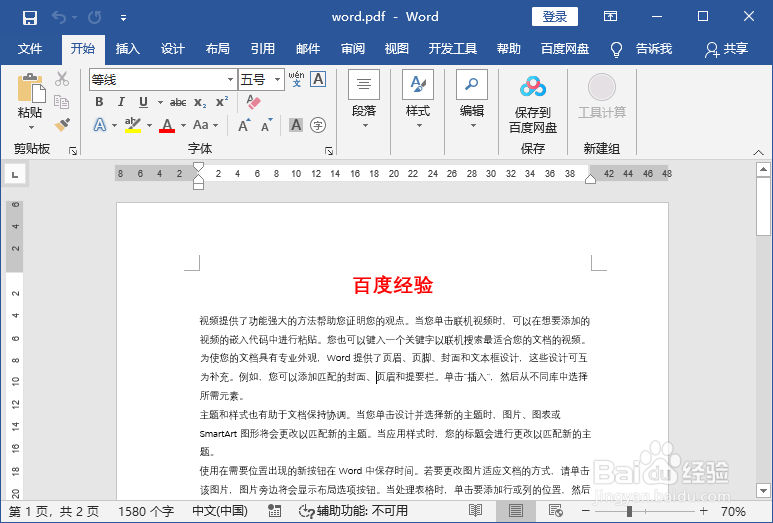
Task: Open Ribbon Display Options icon
Action: click(610, 17)
